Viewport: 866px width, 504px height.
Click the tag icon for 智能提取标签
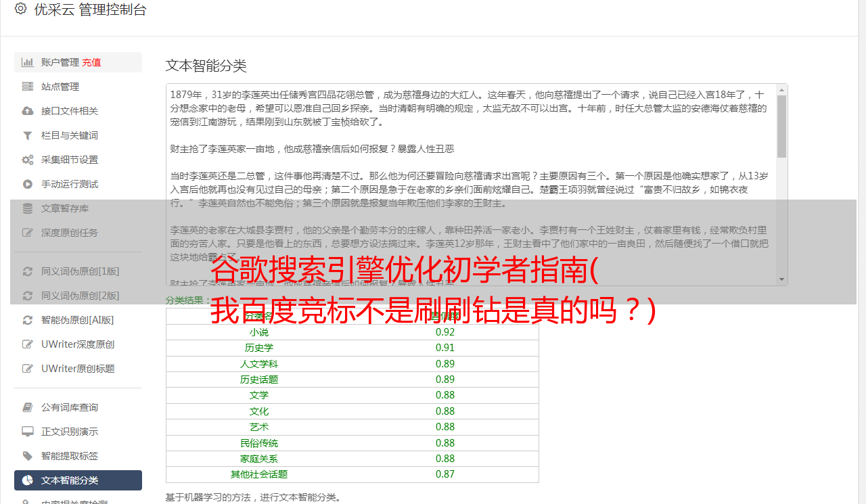tap(28, 456)
